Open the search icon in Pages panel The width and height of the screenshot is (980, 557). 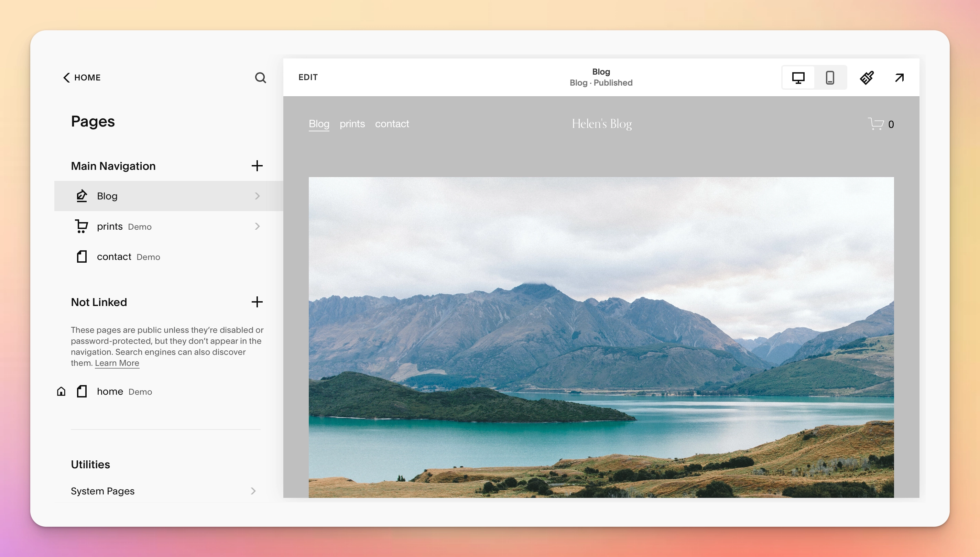[x=260, y=78]
